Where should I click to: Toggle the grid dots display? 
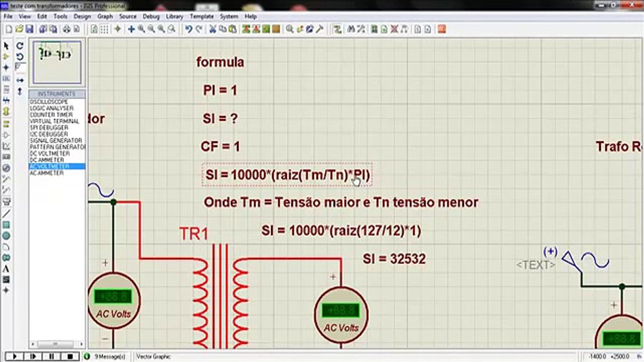pyautogui.click(x=104, y=29)
